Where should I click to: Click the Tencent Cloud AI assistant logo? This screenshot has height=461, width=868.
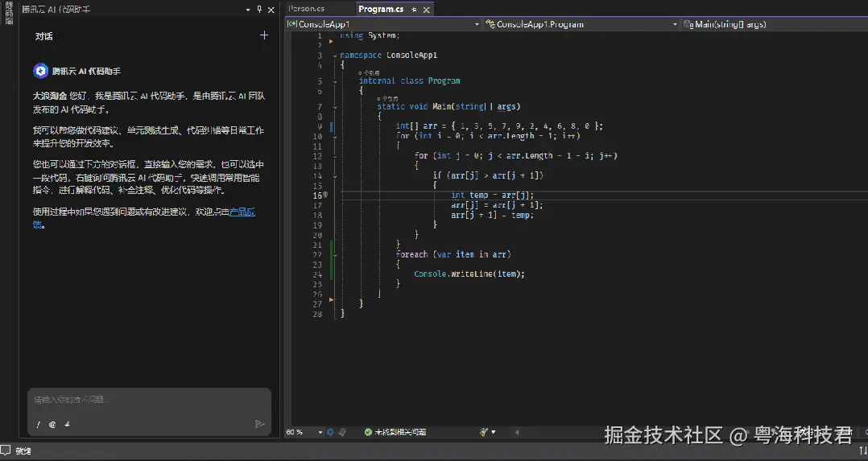click(x=40, y=71)
